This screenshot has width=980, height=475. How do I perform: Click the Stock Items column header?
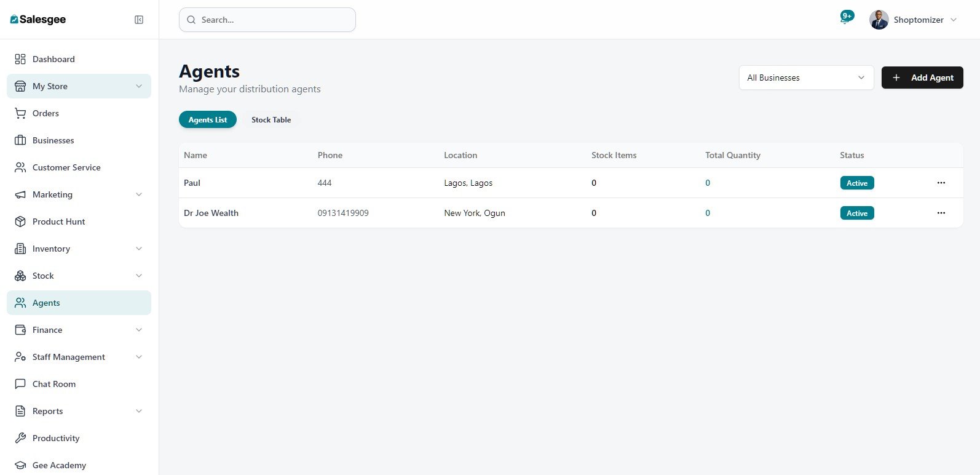point(614,155)
